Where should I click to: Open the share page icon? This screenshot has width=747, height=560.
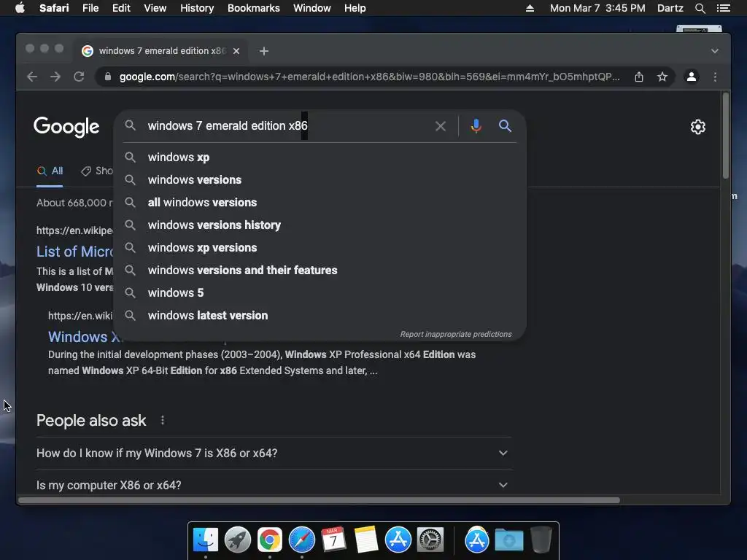[639, 77]
